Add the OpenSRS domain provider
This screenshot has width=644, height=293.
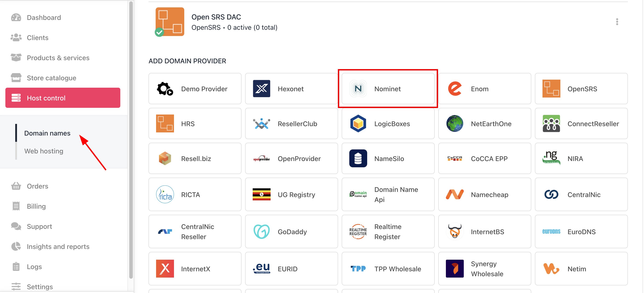(x=581, y=89)
